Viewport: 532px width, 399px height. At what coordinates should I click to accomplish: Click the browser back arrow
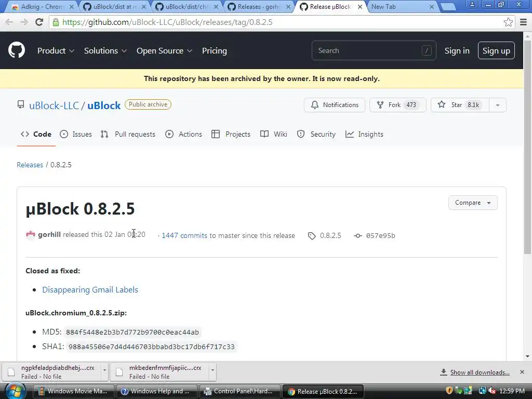tap(9, 22)
